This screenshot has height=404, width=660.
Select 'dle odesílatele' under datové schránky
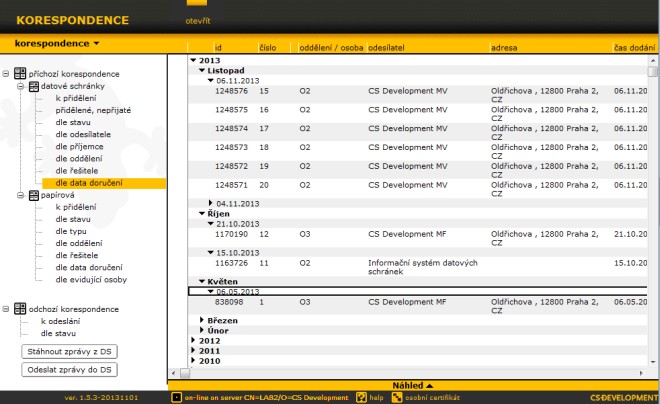[83, 134]
